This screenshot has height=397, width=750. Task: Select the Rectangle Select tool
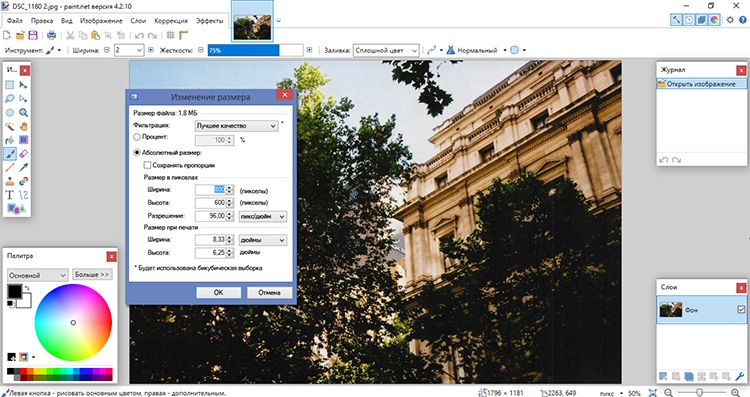(10, 85)
